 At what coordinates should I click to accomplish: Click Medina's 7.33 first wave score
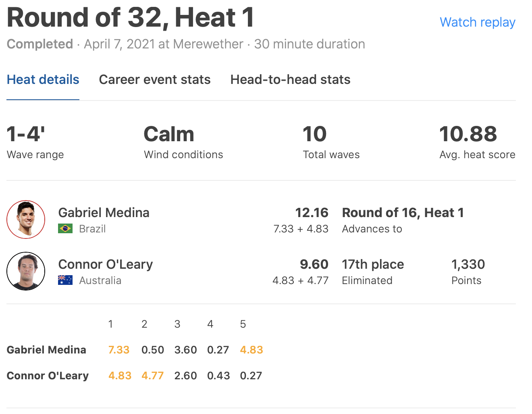coord(119,350)
